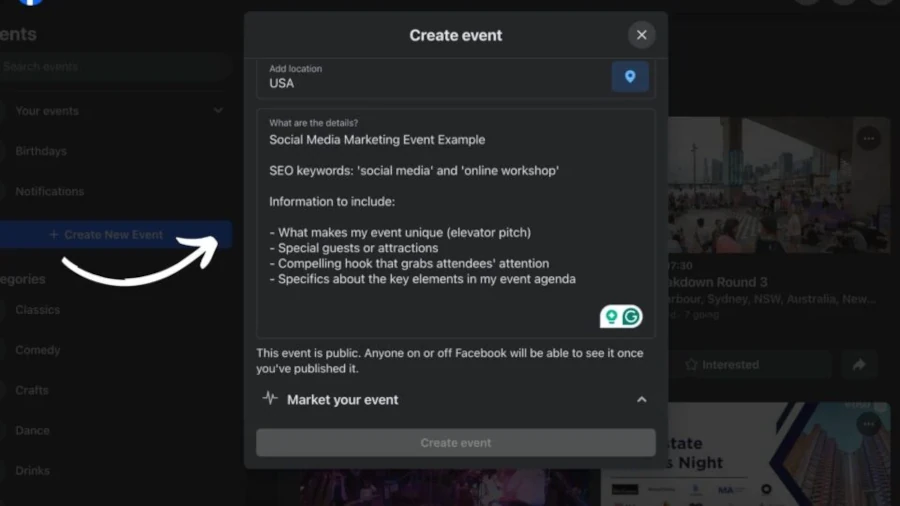Click the location pin icon button

click(630, 76)
